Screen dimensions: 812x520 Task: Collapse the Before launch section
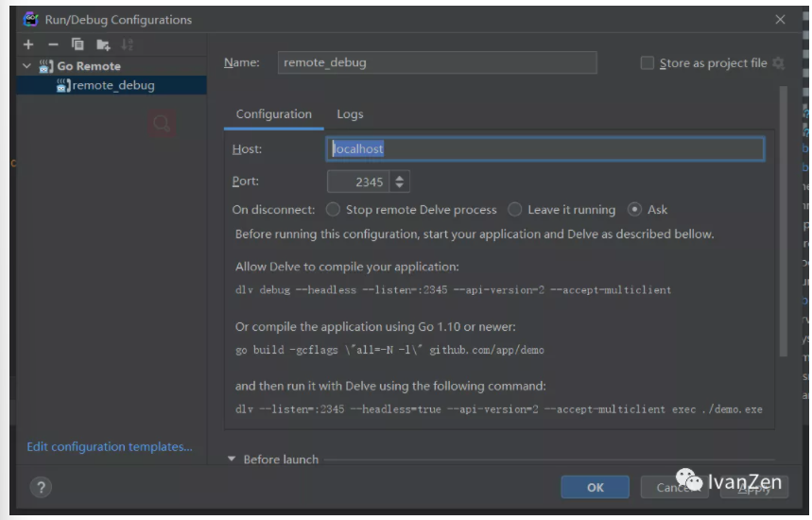[x=233, y=459]
